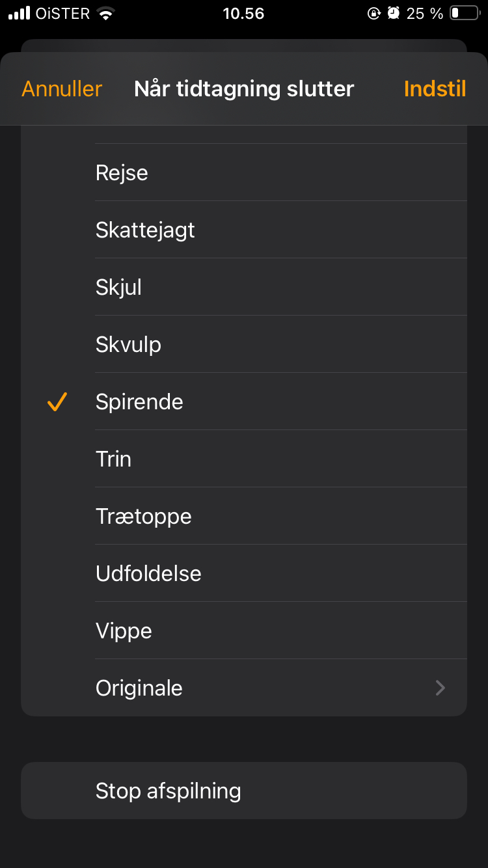Tap Indstil to confirm selection
488x868 pixels.
(x=435, y=88)
